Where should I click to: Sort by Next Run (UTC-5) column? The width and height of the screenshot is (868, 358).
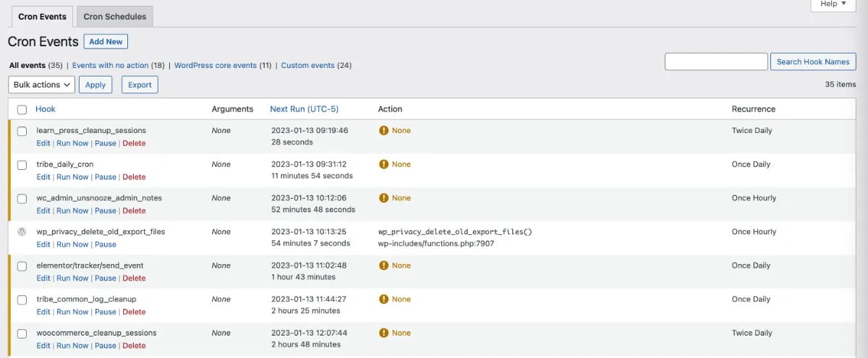304,109
